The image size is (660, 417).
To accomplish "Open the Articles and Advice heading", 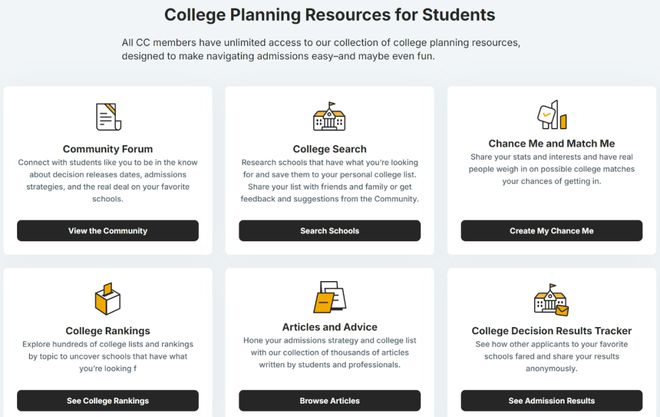I will [x=330, y=327].
